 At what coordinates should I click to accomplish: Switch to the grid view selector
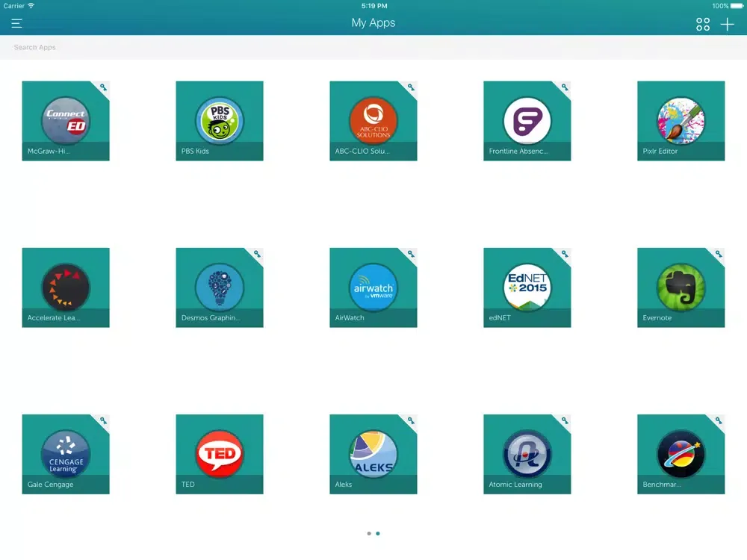[702, 23]
